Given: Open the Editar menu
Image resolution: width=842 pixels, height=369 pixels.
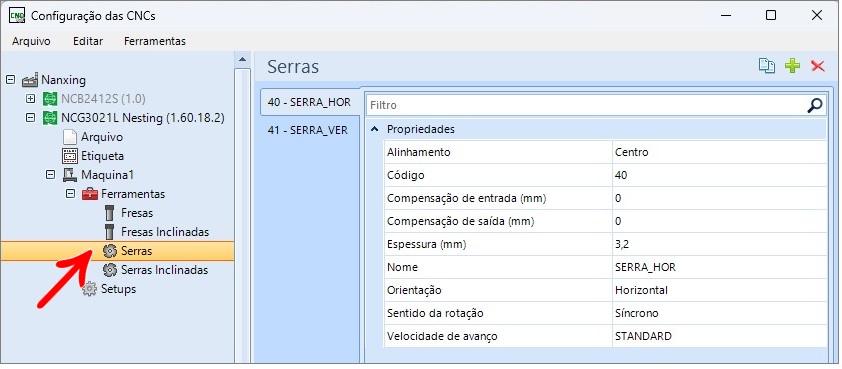Looking at the screenshot, I should point(88,41).
